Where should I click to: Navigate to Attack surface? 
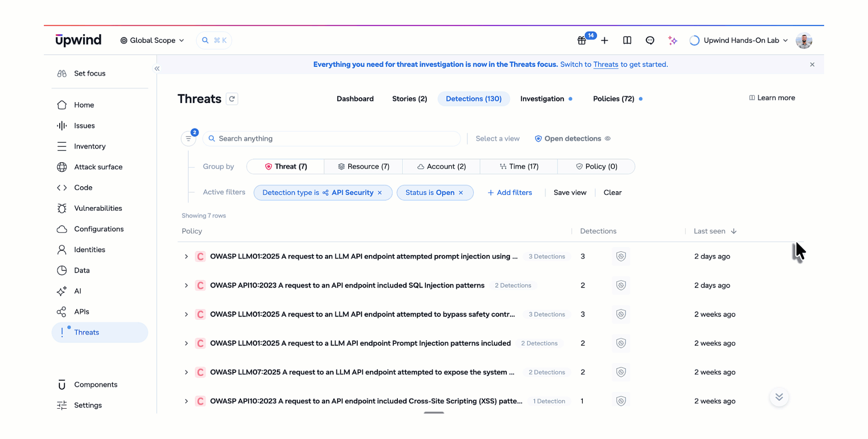pyautogui.click(x=99, y=167)
